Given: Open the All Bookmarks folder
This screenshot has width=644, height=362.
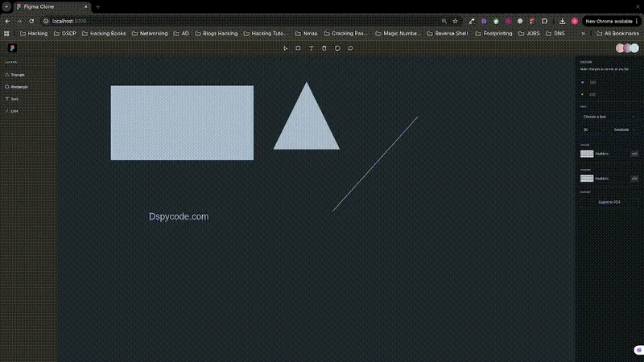Looking at the screenshot, I should tap(617, 34).
